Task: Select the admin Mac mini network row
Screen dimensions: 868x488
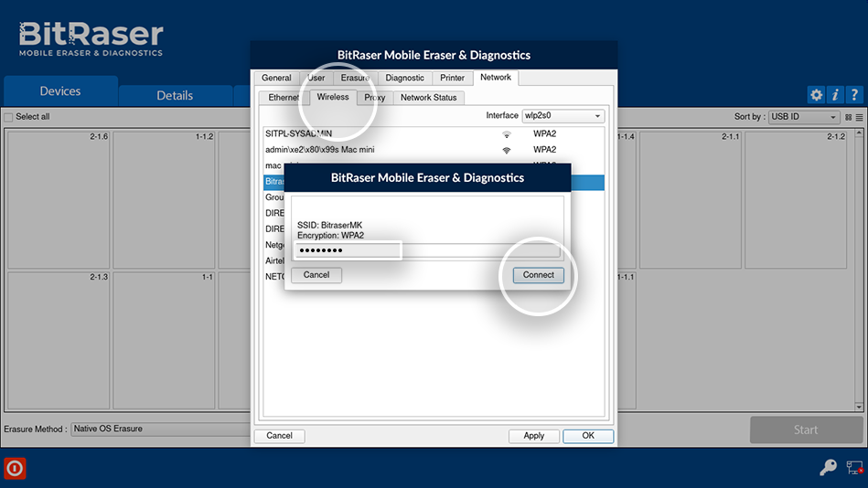Action: coord(434,150)
